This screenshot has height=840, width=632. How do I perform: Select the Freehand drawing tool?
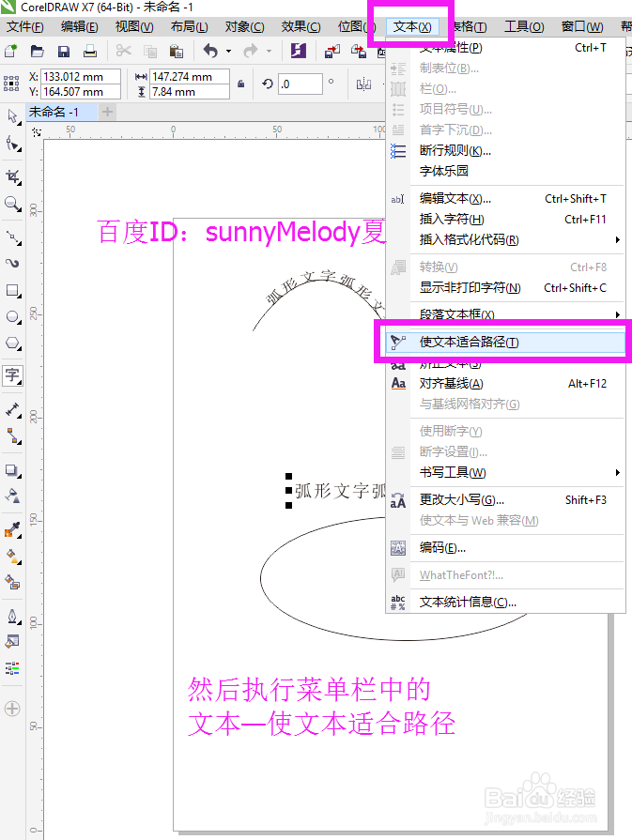(12, 237)
